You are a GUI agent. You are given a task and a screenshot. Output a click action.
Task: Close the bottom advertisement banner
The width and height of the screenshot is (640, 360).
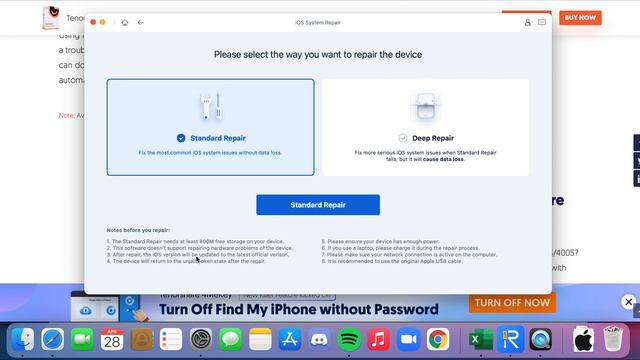click(628, 302)
